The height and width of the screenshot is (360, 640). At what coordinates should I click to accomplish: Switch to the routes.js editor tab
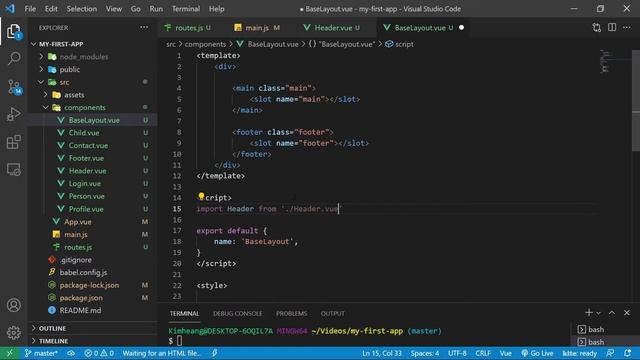(188, 28)
